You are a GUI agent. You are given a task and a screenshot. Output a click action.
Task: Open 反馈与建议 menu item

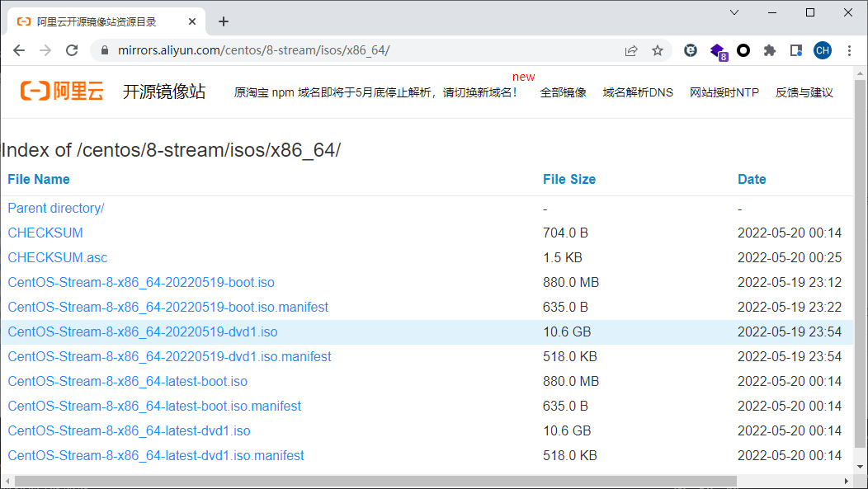click(804, 92)
